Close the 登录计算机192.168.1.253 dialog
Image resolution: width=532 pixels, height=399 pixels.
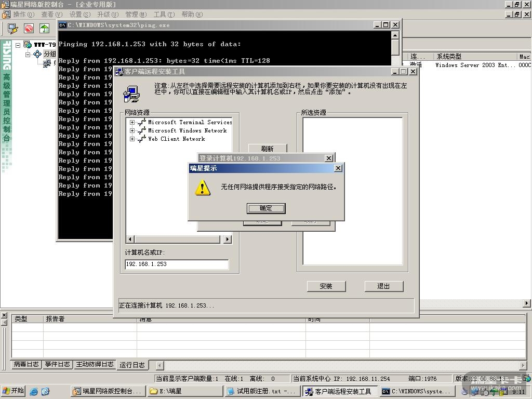(329, 158)
